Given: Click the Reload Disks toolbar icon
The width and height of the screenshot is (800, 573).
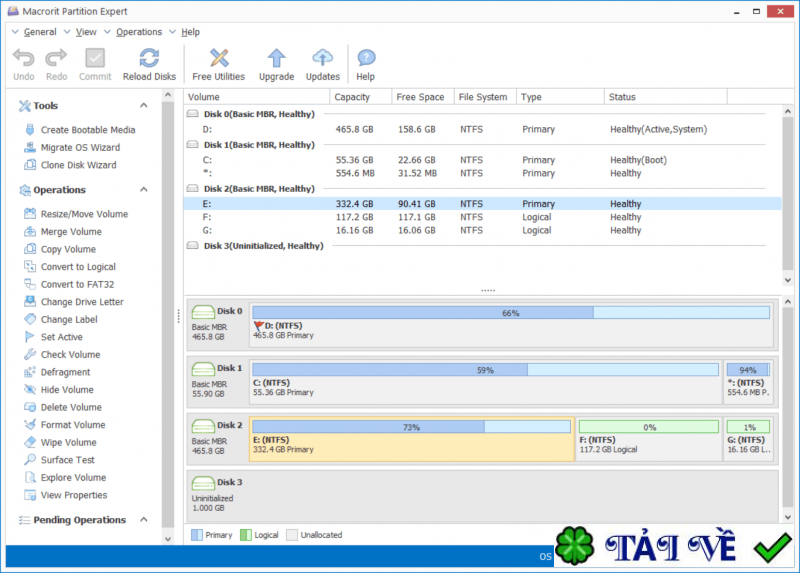Looking at the screenshot, I should tap(149, 59).
